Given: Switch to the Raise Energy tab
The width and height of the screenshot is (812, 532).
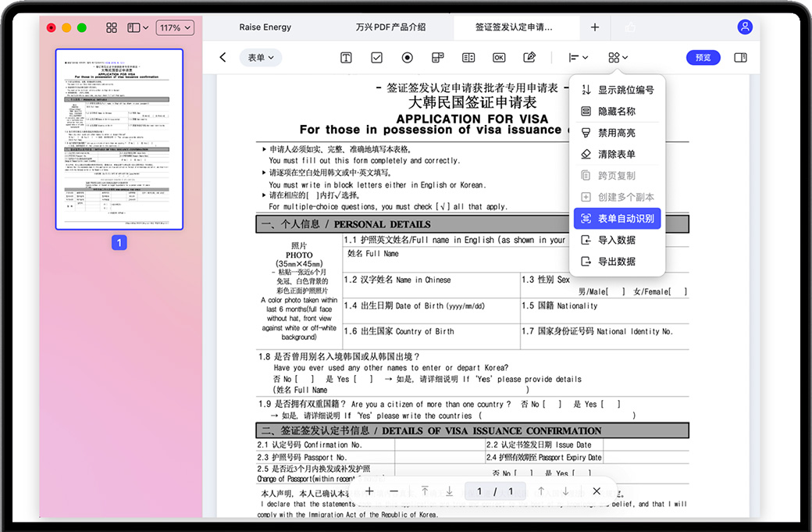Looking at the screenshot, I should click(265, 27).
